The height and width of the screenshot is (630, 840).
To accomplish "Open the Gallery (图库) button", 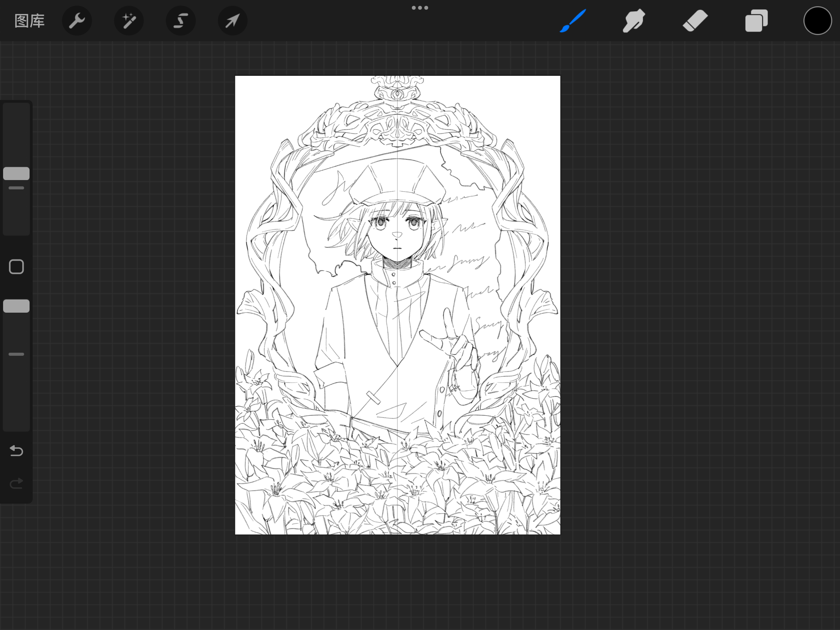I will click(30, 21).
